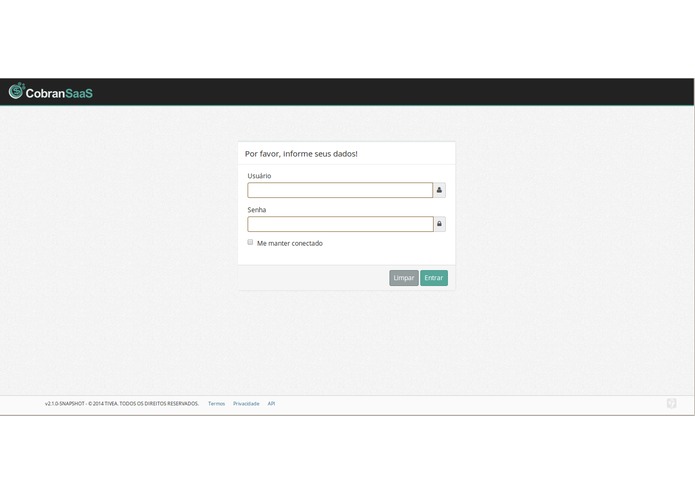The width and height of the screenshot is (695, 494).
Task: Click the Senha label
Action: click(257, 210)
